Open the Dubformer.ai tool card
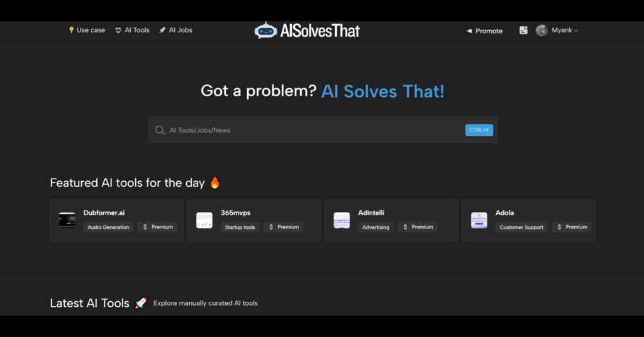This screenshot has width=644, height=337. pyautogui.click(x=116, y=221)
